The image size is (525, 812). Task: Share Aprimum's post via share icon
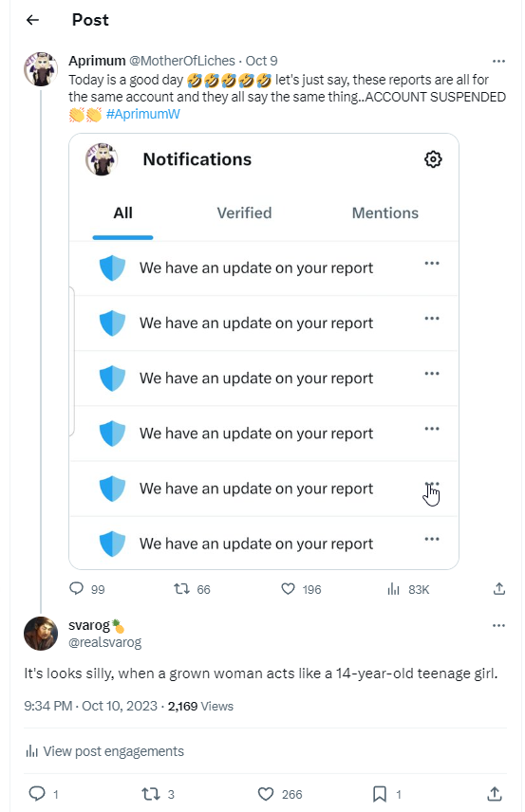(499, 588)
